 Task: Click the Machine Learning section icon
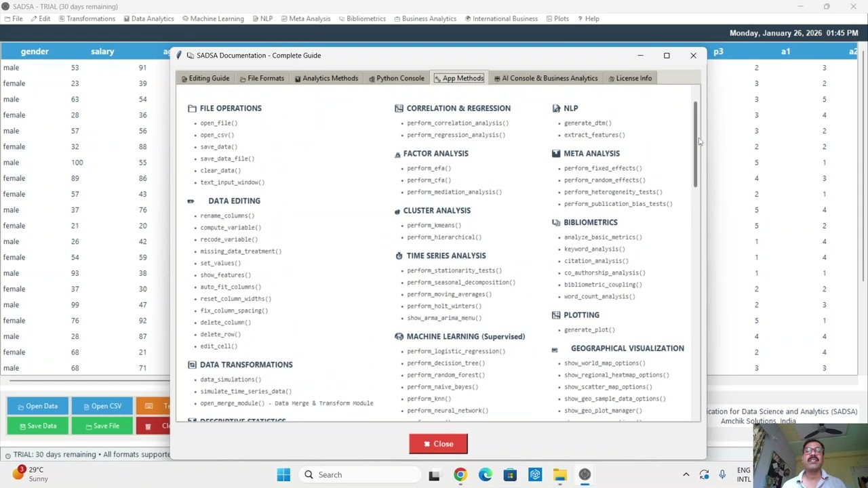point(399,336)
